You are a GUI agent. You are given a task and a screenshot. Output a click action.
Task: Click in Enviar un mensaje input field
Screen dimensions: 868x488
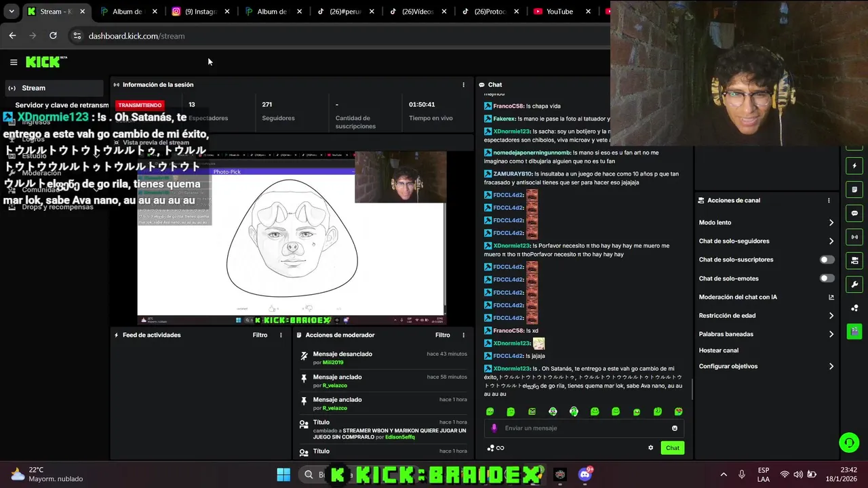tap(583, 428)
